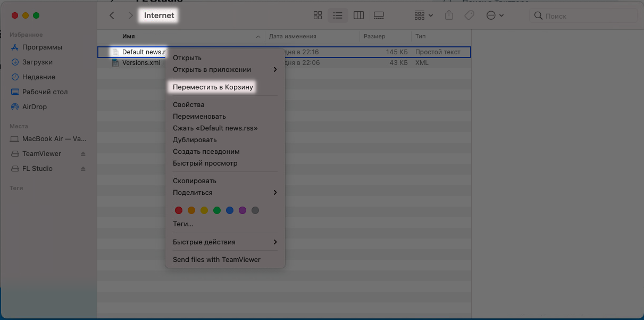Apply the yellow color tag
644x320 pixels.
click(x=204, y=210)
